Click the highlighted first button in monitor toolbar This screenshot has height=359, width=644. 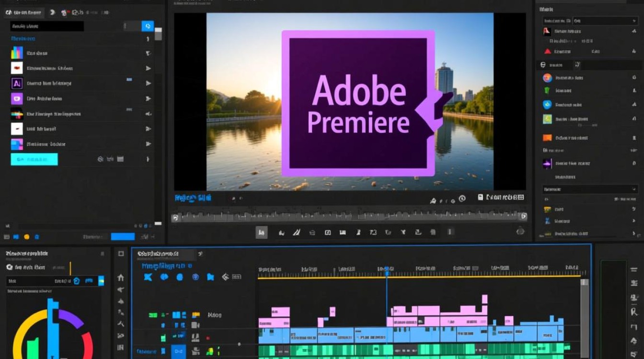point(261,233)
